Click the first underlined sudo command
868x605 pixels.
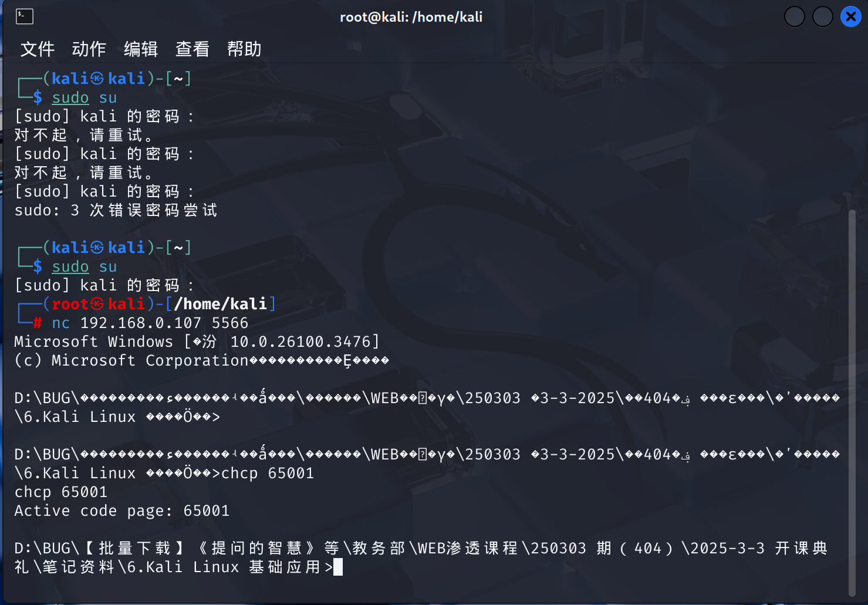(70, 97)
